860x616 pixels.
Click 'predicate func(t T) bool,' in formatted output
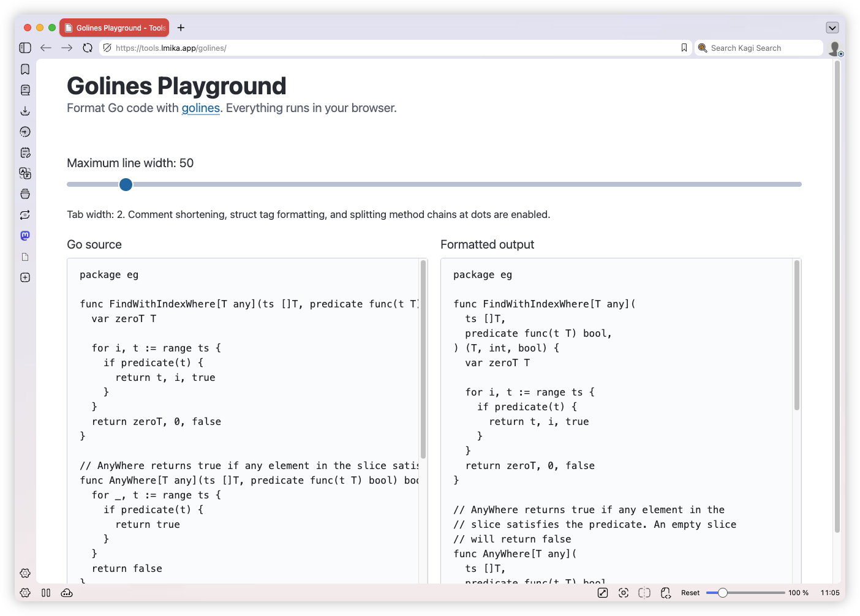(x=538, y=333)
